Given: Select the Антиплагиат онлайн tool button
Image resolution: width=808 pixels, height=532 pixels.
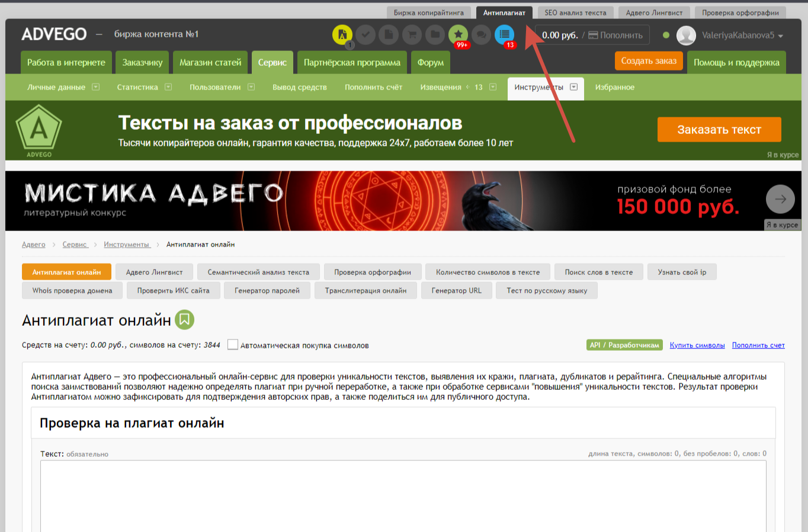Looking at the screenshot, I should [x=66, y=272].
